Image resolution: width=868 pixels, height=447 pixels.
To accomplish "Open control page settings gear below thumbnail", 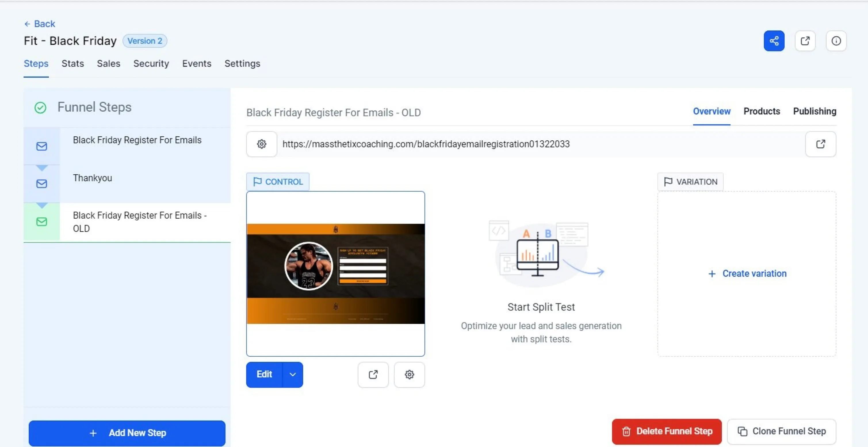I will point(409,375).
